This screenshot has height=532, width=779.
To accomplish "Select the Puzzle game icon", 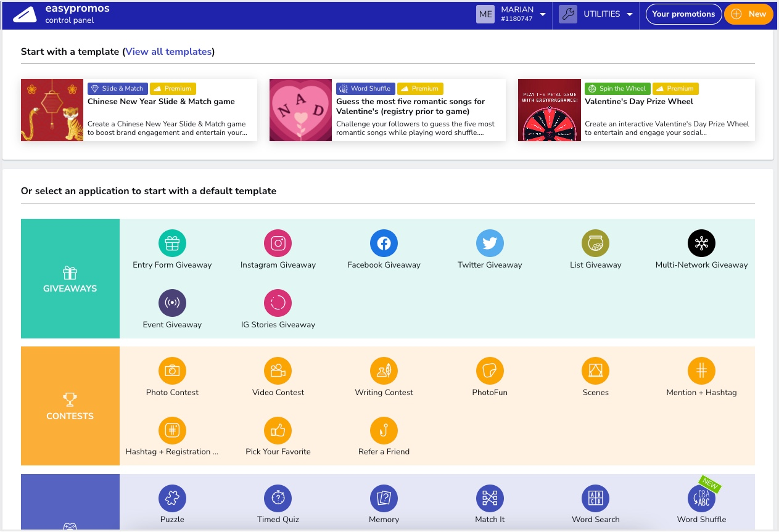I will pos(172,498).
